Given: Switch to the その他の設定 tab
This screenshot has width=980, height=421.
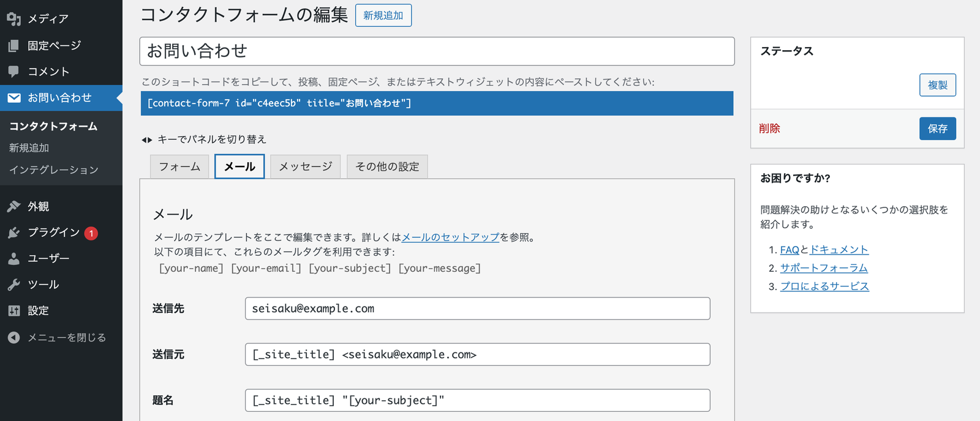Looking at the screenshot, I should [x=387, y=166].
